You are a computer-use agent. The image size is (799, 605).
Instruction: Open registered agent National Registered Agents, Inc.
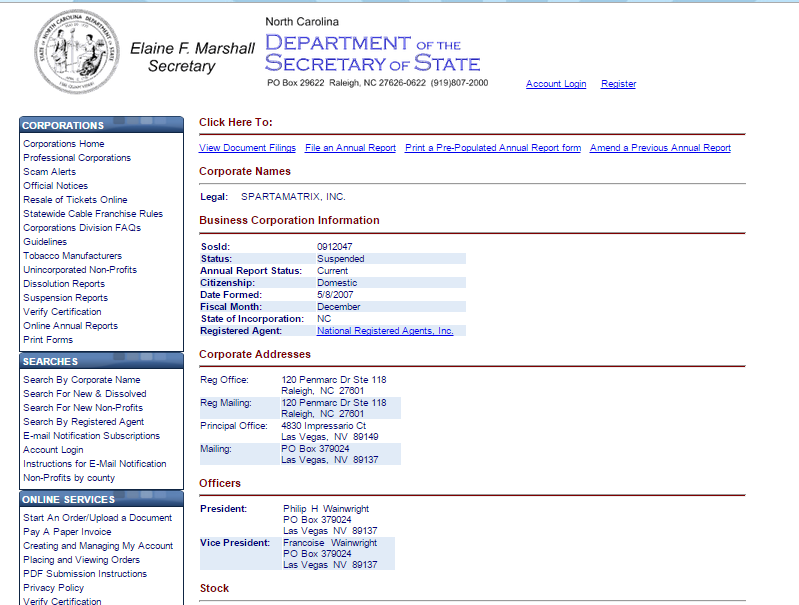385,331
